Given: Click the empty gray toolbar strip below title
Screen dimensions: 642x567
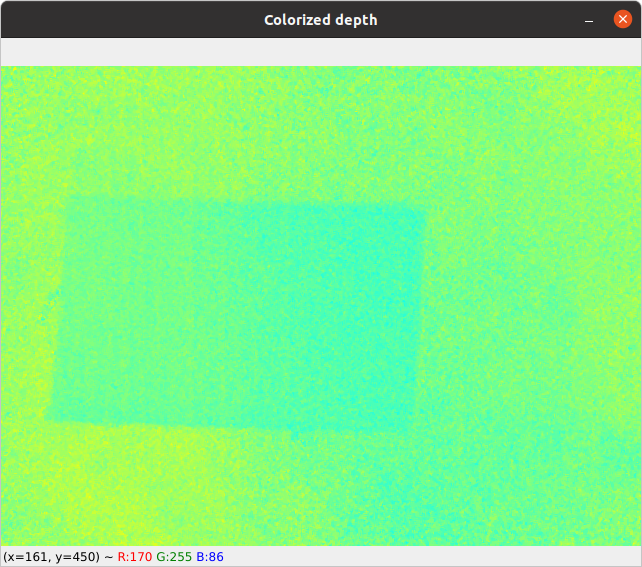Looking at the screenshot, I should click(x=320, y=52).
